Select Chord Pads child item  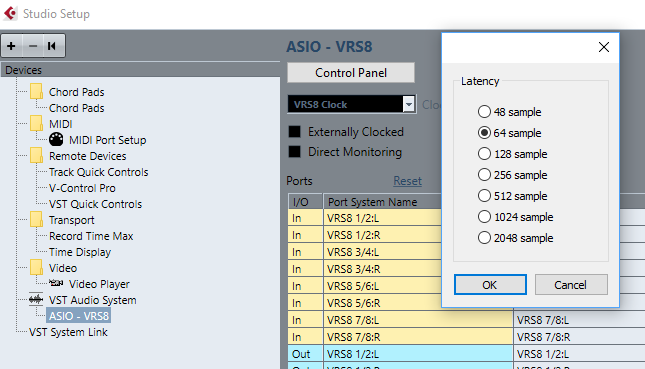pyautogui.click(x=77, y=108)
